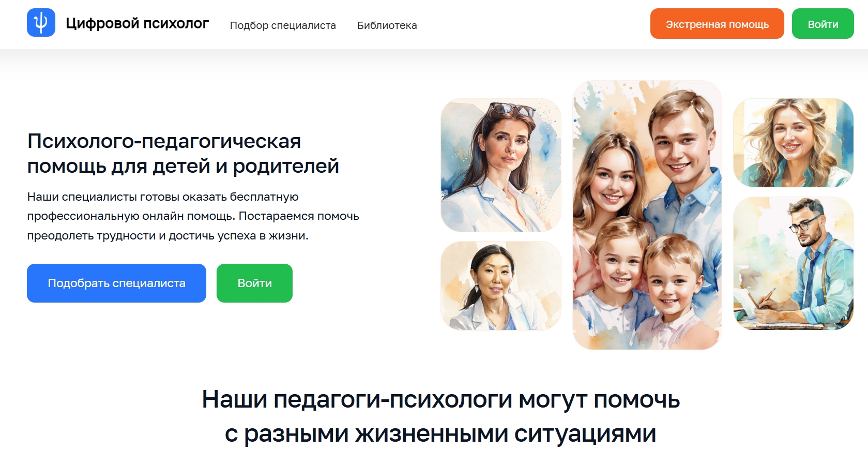Select the Asian woman in white coat portrait
The width and height of the screenshot is (868, 450).
click(x=500, y=286)
